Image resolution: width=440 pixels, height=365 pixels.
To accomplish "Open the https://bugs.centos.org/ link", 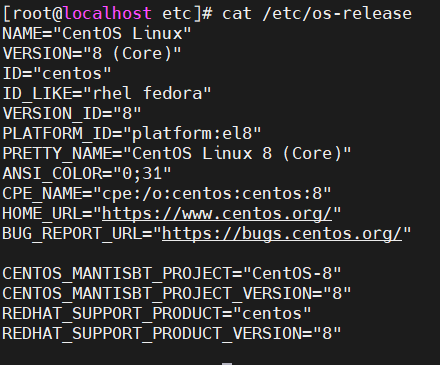I will pos(282,234).
